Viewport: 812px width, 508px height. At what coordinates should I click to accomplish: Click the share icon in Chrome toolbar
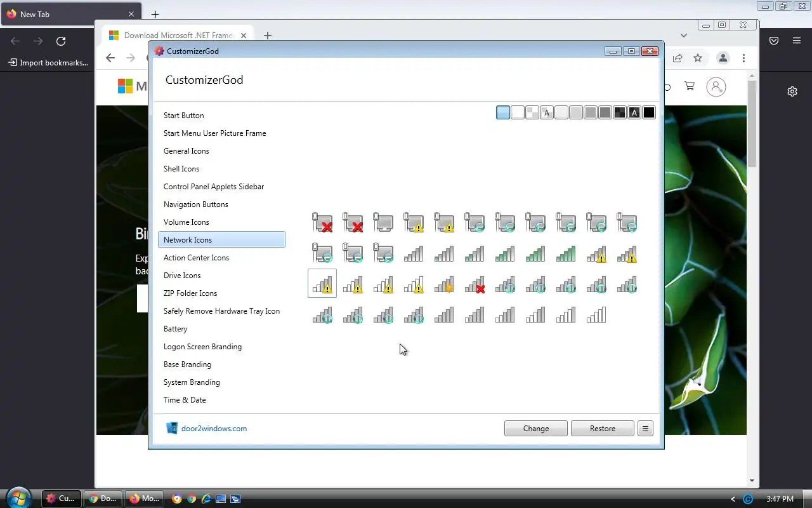point(678,58)
